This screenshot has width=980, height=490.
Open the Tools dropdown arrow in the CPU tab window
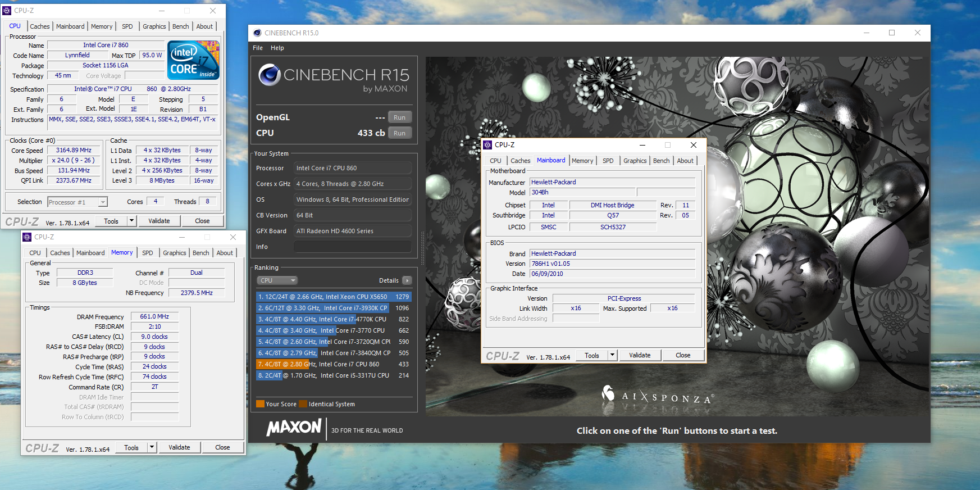[132, 221]
